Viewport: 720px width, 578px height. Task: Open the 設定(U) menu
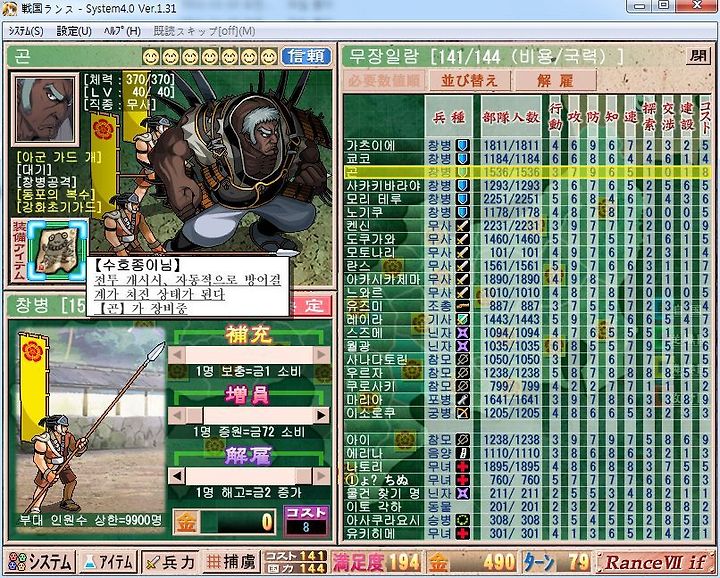(74, 31)
